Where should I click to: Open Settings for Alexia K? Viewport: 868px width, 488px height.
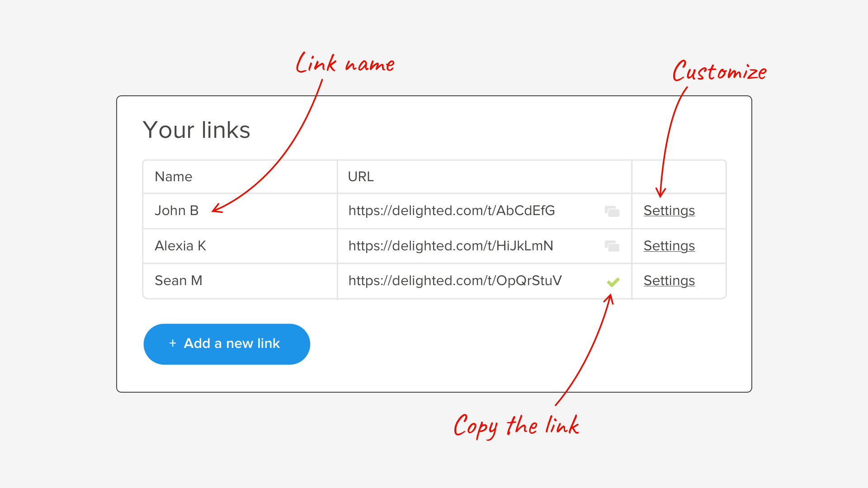point(669,245)
